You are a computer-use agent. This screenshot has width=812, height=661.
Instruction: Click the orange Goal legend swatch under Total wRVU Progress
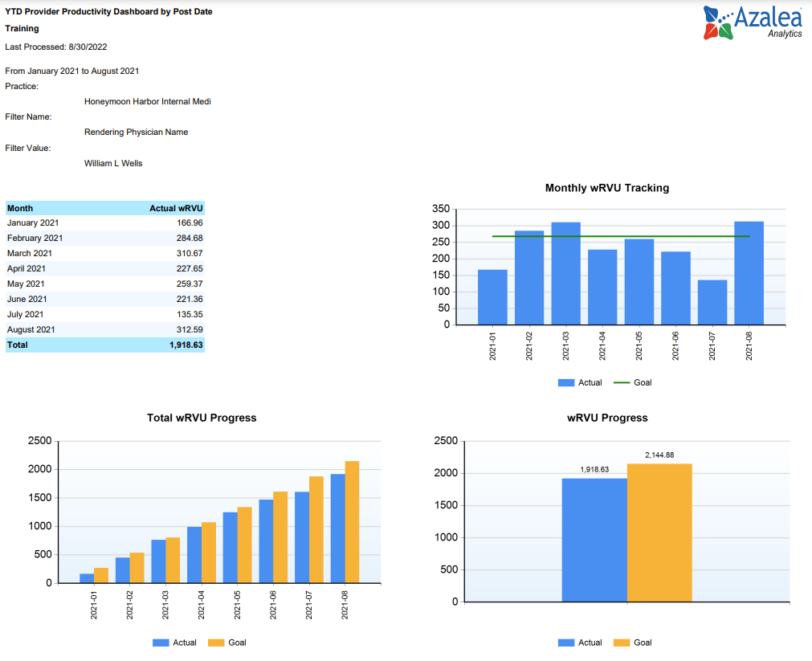pos(216,643)
